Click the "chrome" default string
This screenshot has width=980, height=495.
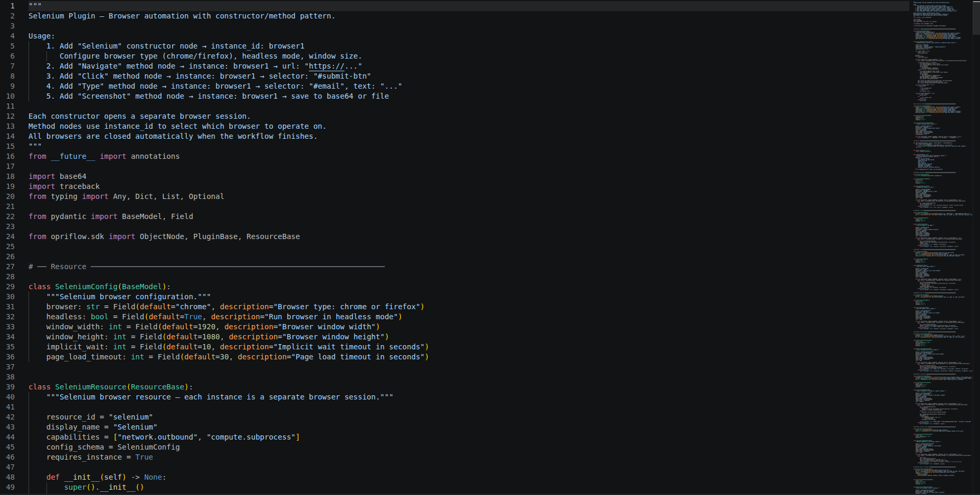click(193, 307)
